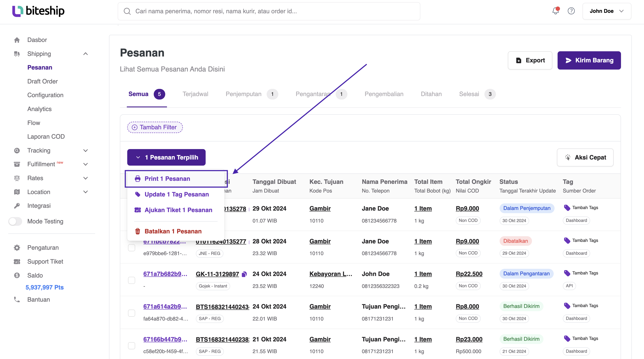Click the Saldo coin icon

[x=17, y=275]
